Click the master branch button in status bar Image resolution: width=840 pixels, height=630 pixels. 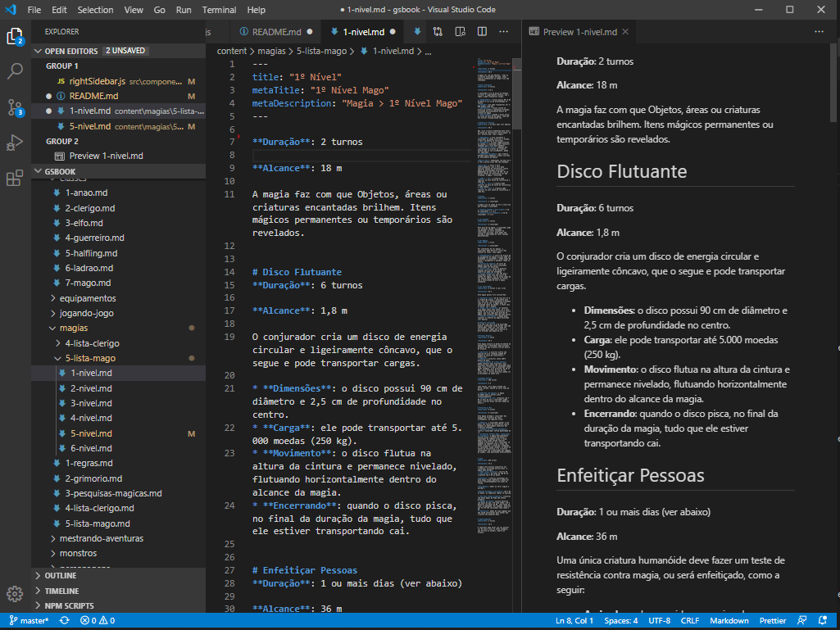pyautogui.click(x=28, y=621)
